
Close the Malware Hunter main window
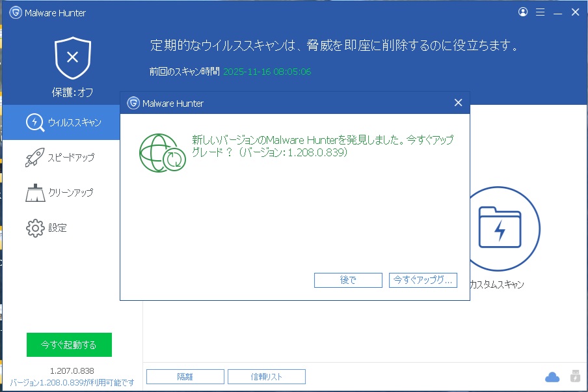point(575,12)
